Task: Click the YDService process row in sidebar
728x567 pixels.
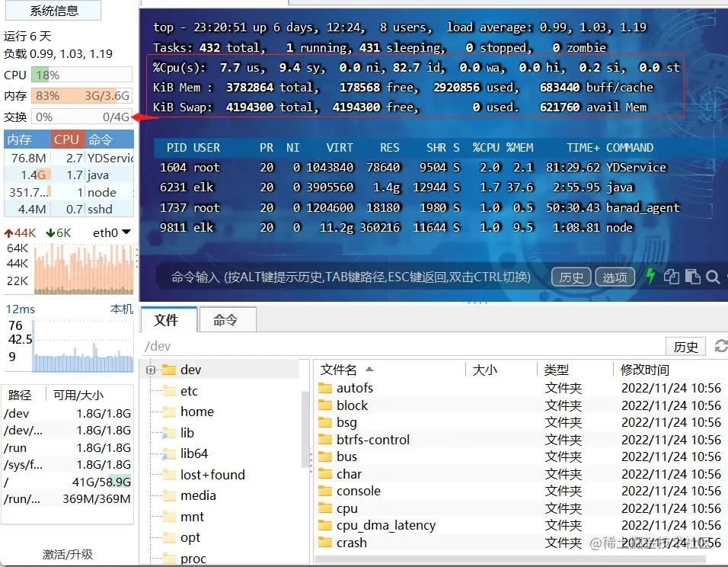Action: click(x=69, y=158)
